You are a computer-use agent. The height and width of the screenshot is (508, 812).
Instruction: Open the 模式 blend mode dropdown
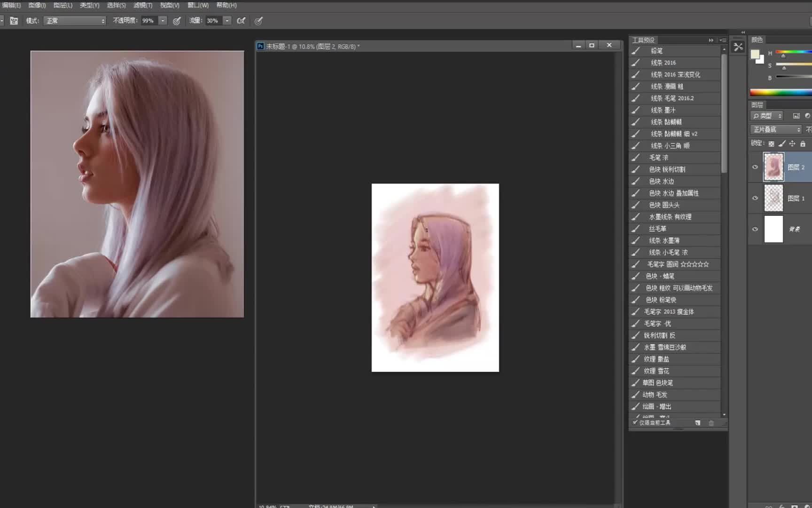tap(75, 21)
